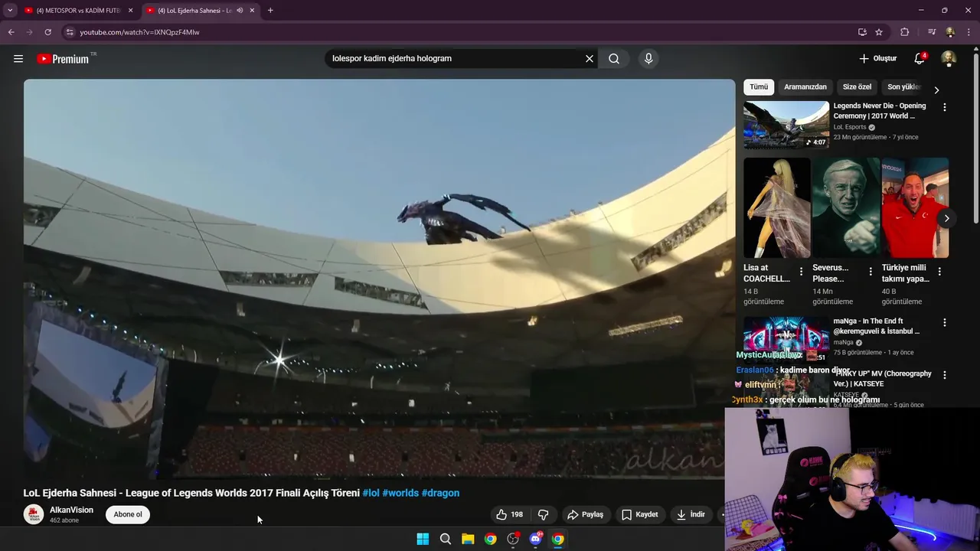View site information icon in address bar

(x=70, y=32)
